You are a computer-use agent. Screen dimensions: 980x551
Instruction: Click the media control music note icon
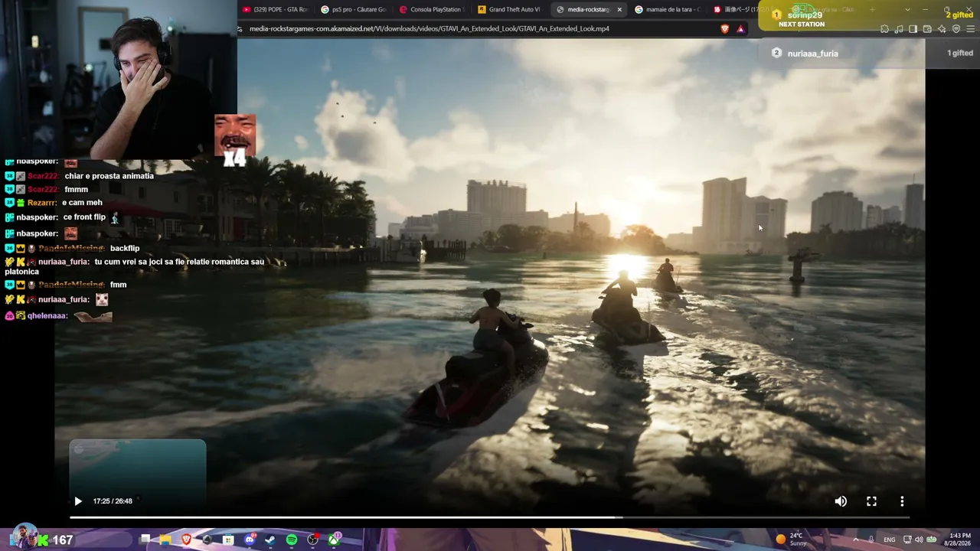click(x=900, y=29)
